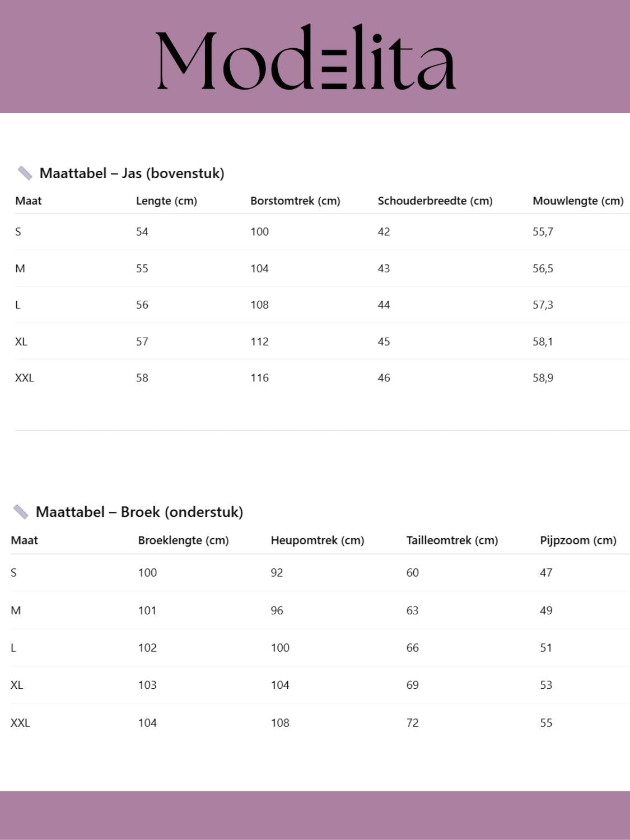Click the Maattabel – Jas (bovenstuk) heading

click(132, 173)
